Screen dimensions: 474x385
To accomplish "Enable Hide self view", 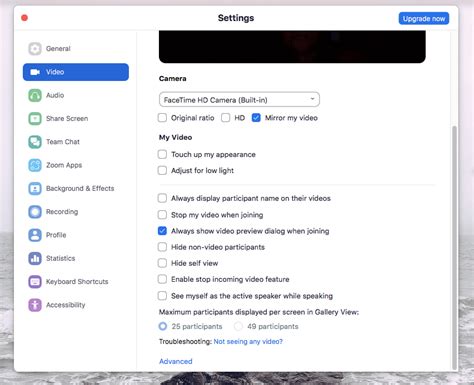I will point(162,263).
